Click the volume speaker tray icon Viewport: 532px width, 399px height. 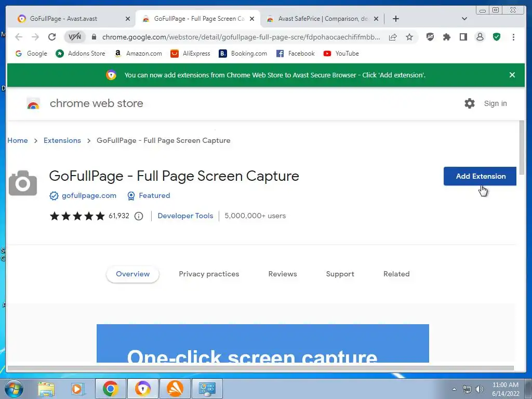(480, 389)
